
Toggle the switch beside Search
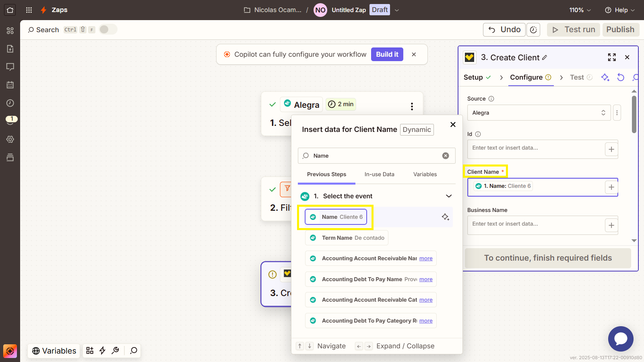coord(108,29)
